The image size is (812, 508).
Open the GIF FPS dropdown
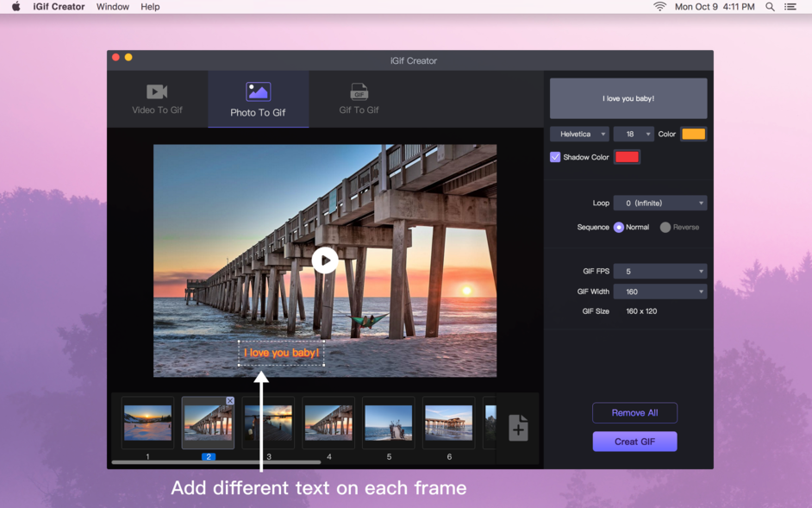(660, 271)
